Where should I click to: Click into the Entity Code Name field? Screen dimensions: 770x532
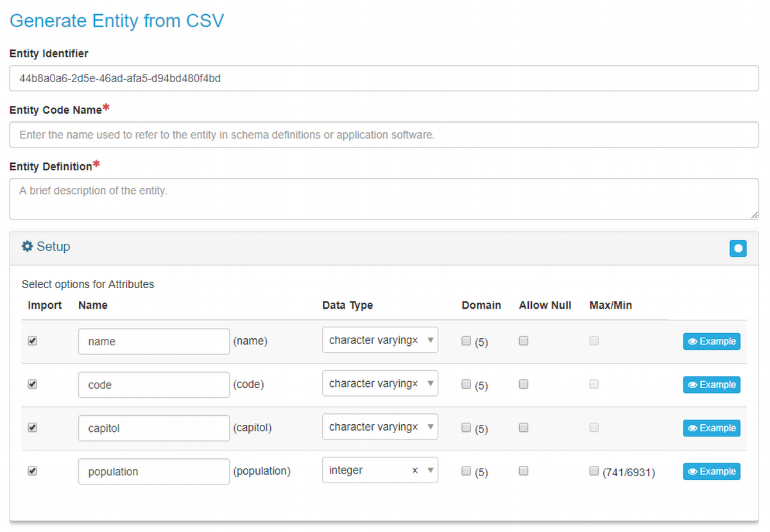pos(384,135)
